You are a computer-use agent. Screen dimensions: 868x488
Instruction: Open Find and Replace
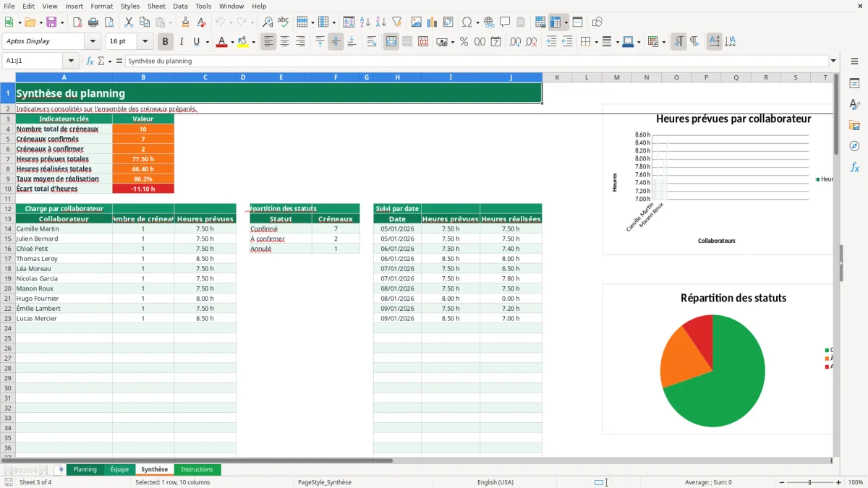(268, 22)
